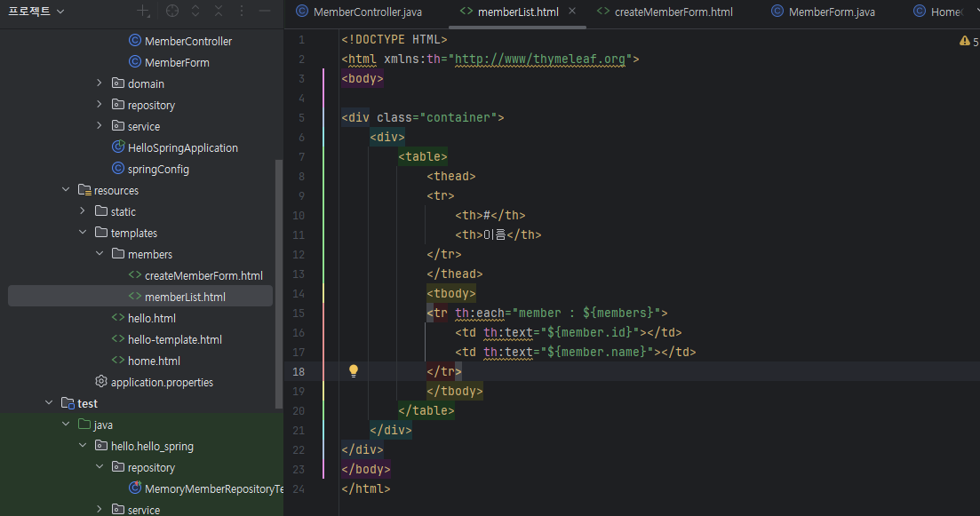Click the hello.html file type icon
980x516 pixels.
pyautogui.click(x=117, y=317)
